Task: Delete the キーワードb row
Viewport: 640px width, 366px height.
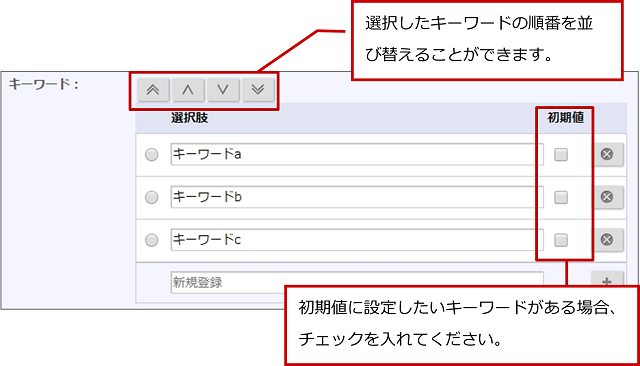Action: tap(608, 197)
